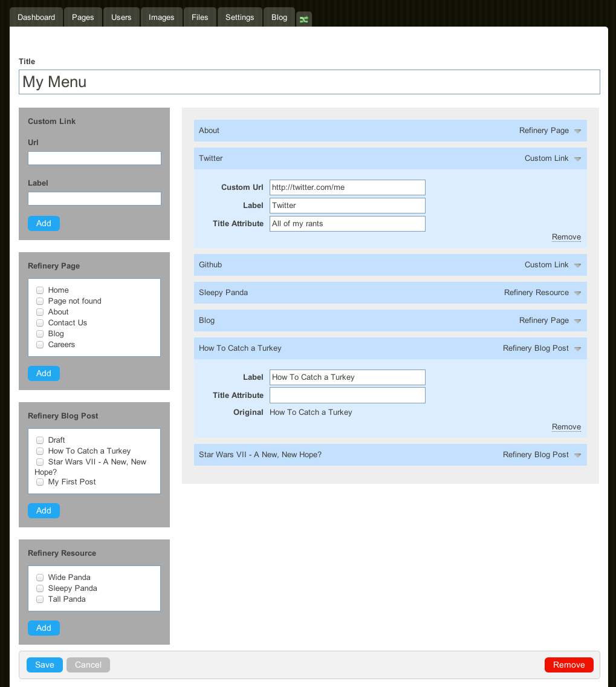Check the Blog page checkbox
The width and height of the screenshot is (616, 687).
pos(40,334)
